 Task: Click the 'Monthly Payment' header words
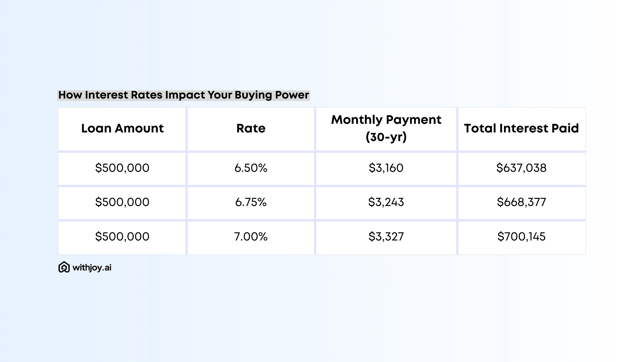point(386,120)
